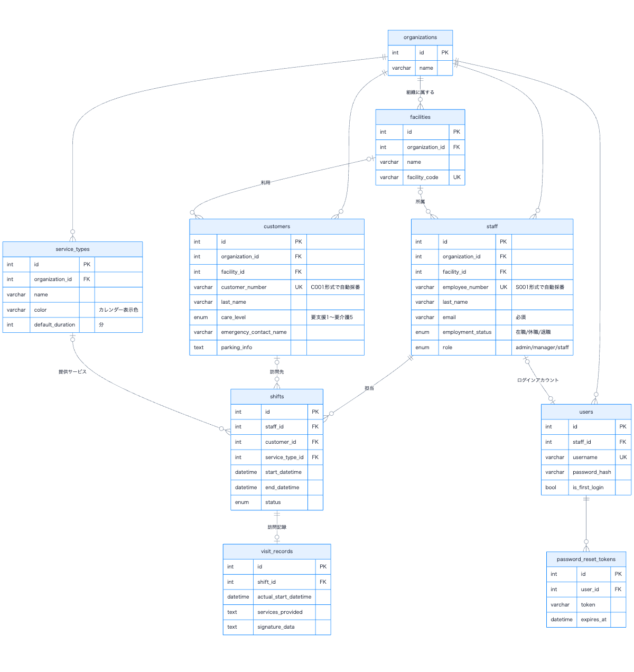Screen dimensions: 634x672
Task: Select customer_id in the shifts table
Action: click(x=284, y=442)
